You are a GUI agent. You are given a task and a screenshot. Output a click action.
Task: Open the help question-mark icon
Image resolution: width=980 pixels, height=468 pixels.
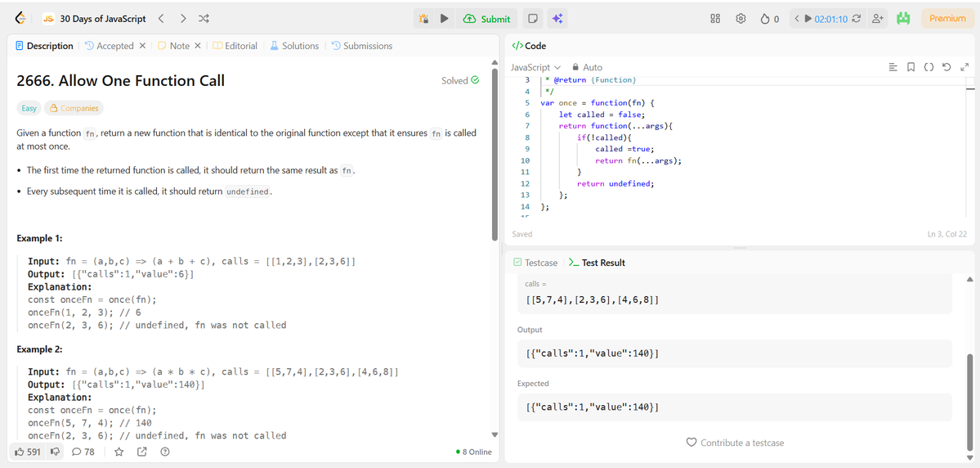point(165,452)
